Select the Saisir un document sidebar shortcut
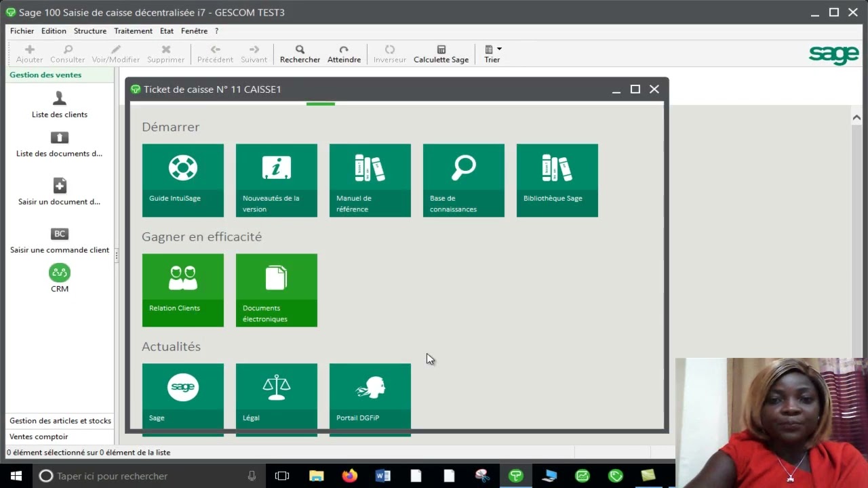The height and width of the screenshot is (488, 868). point(60,192)
